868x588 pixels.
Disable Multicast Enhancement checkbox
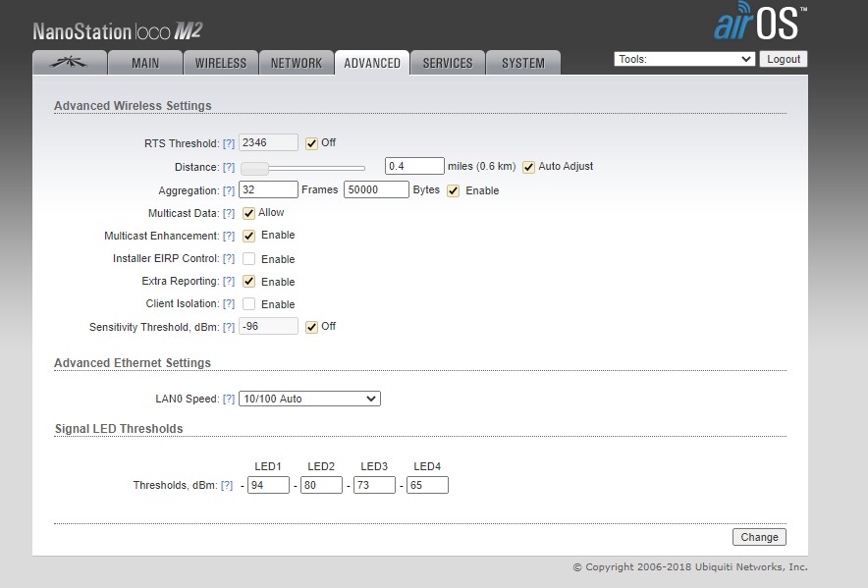[248, 236]
